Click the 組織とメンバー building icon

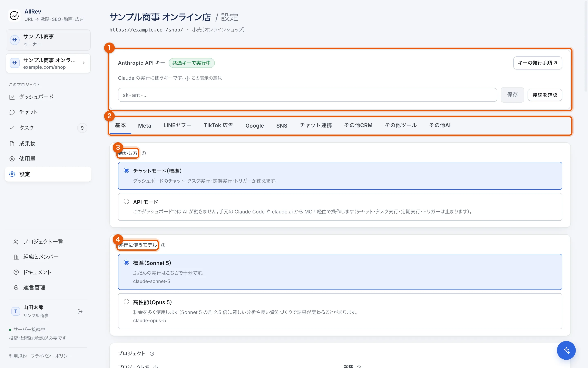coord(16,257)
